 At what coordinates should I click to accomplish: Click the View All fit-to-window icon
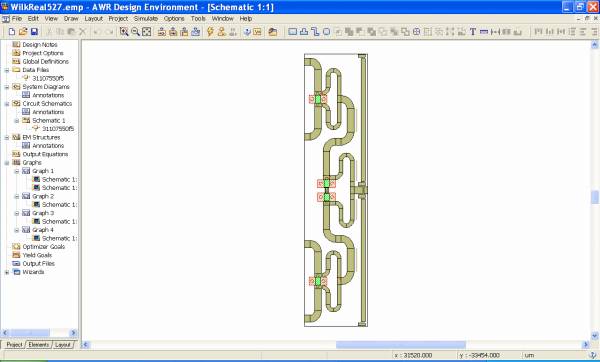coord(147,32)
